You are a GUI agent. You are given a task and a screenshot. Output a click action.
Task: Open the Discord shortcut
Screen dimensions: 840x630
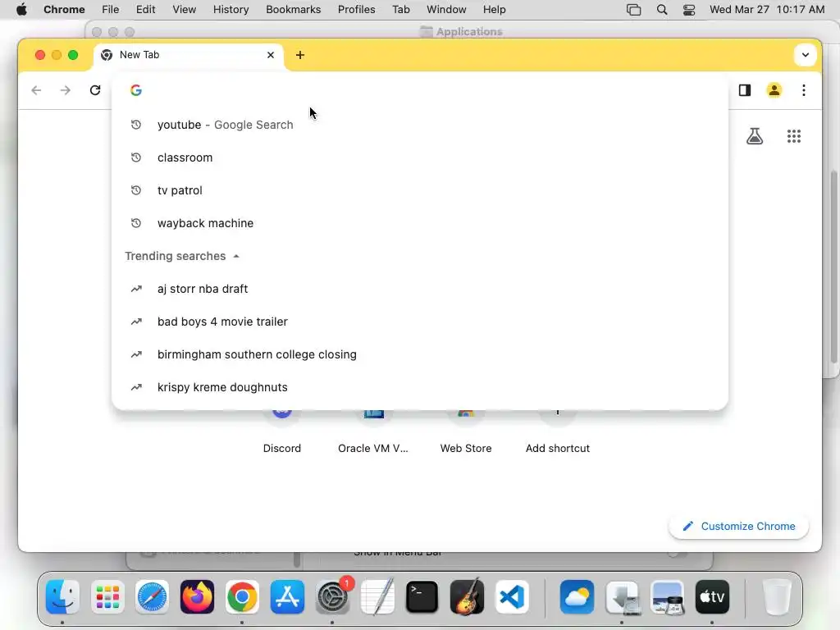(282, 434)
